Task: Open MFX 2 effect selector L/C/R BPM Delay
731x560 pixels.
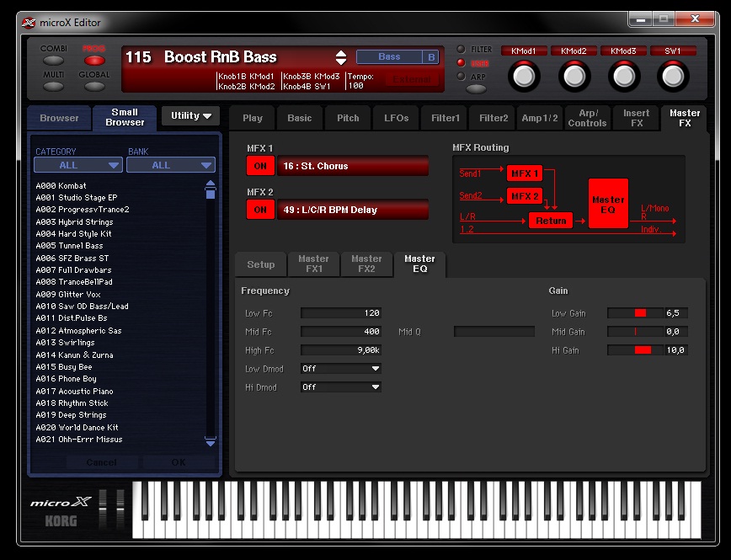Action: [352, 210]
